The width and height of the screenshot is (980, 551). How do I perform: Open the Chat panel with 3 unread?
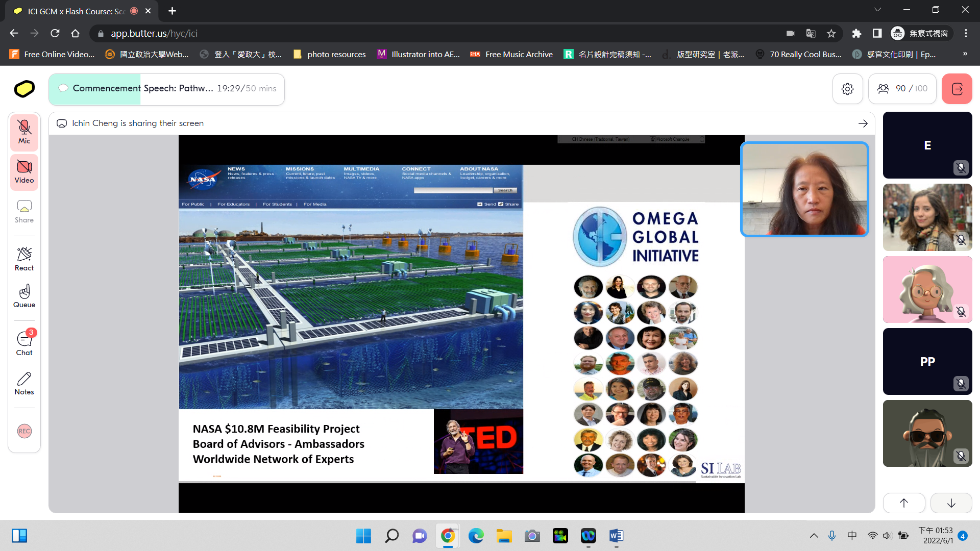[x=24, y=343]
